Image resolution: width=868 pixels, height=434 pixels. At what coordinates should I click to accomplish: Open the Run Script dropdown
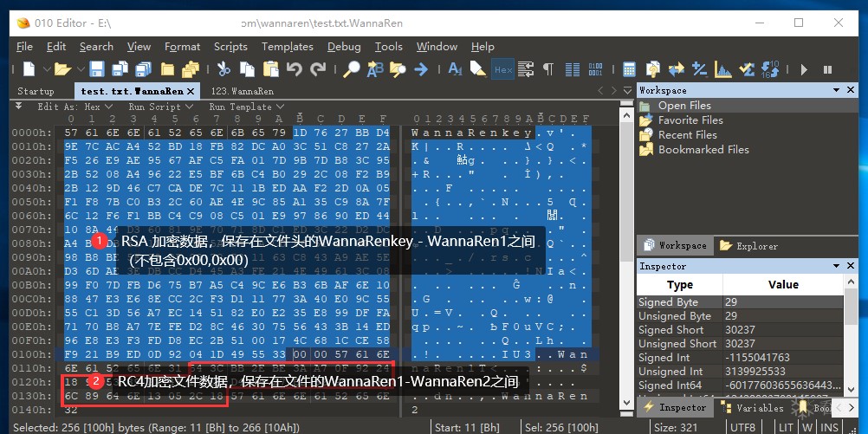tap(161, 107)
